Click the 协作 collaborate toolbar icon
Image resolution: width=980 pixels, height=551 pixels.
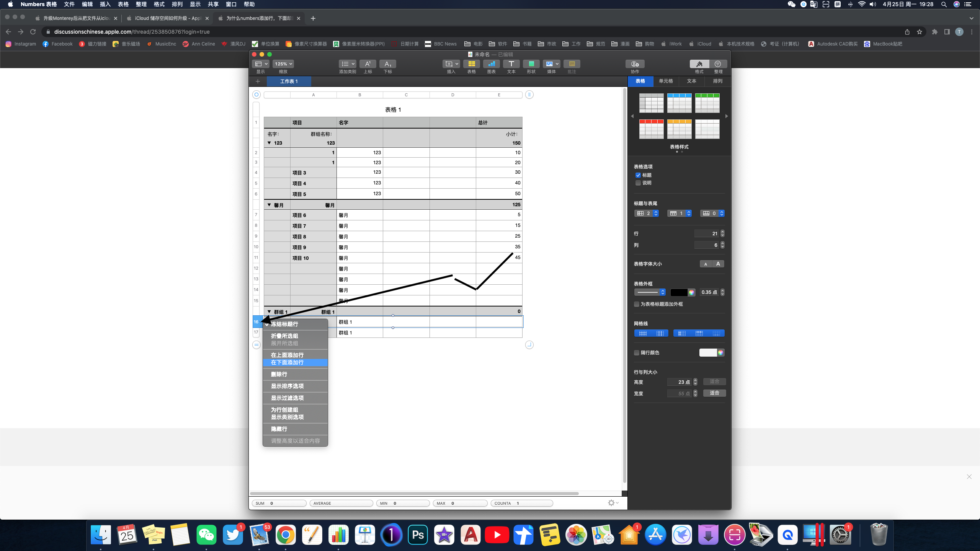[x=635, y=64]
